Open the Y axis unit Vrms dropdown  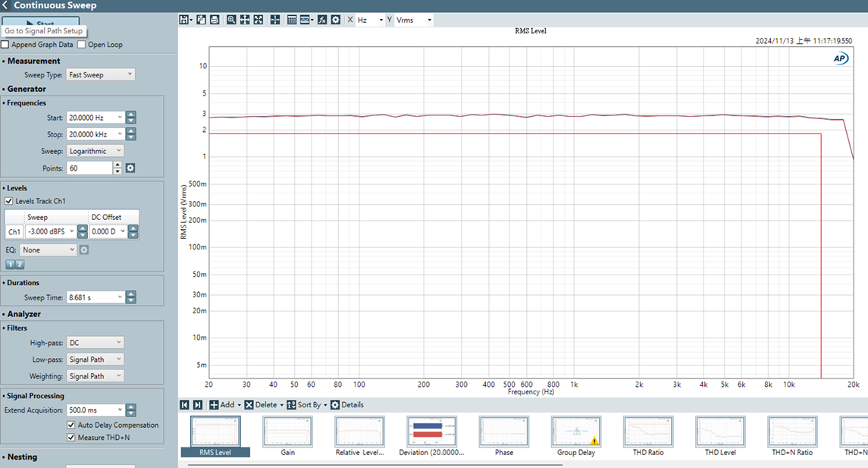pos(413,20)
